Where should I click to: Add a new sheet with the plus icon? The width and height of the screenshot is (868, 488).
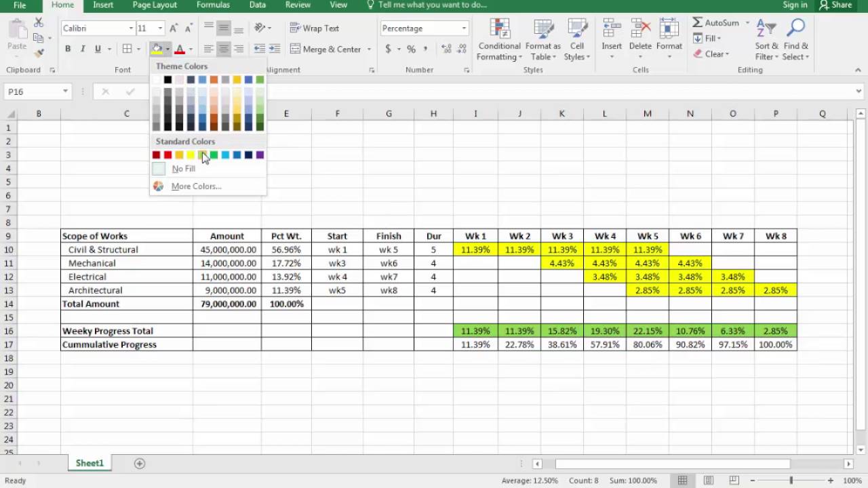140,464
